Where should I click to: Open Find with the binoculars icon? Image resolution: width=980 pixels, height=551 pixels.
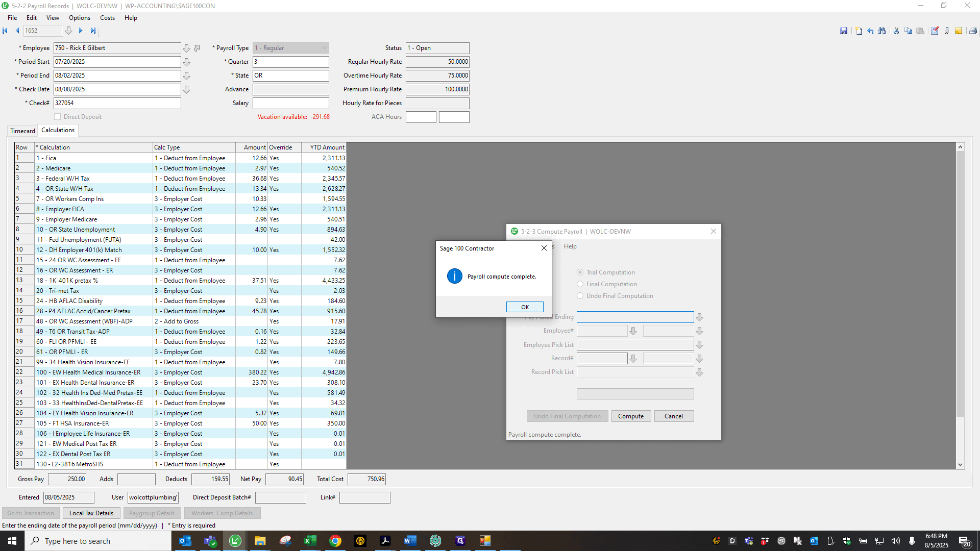[x=882, y=31]
